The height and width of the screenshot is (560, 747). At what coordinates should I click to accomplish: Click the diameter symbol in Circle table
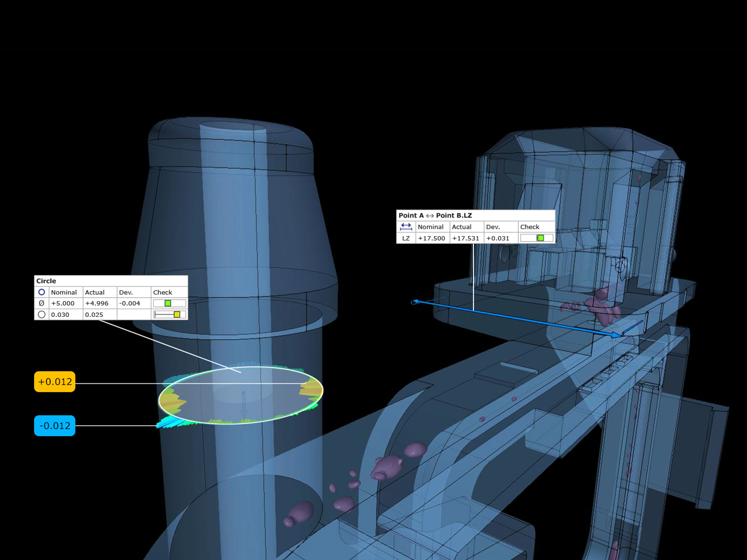(42, 303)
